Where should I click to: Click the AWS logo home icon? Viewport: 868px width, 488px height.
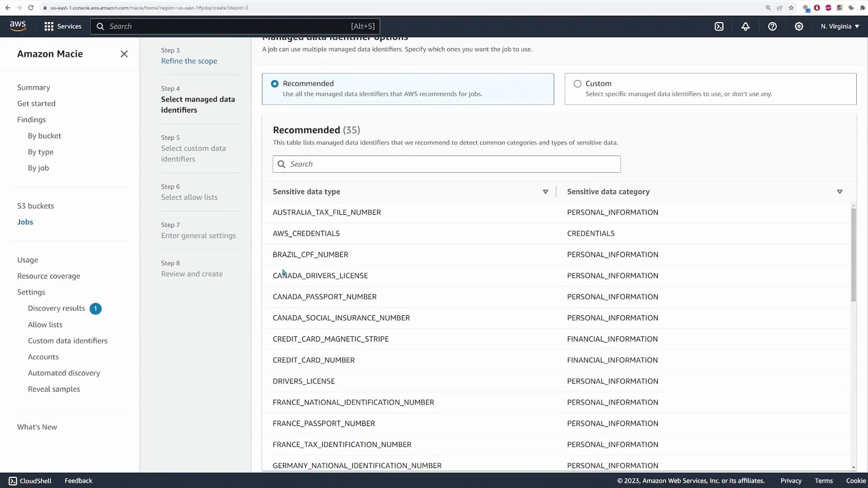(18, 26)
